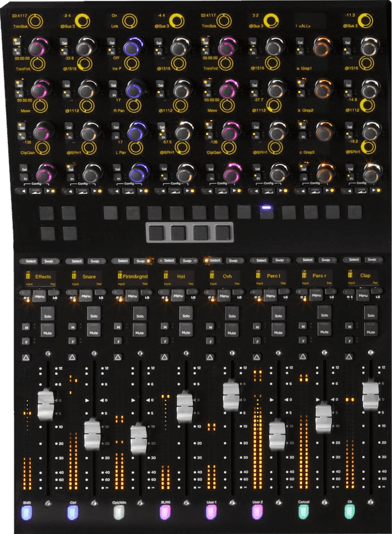The height and width of the screenshot is (534, 392).
Task: Open the Menu for the Ovh channel
Action: (x=224, y=297)
